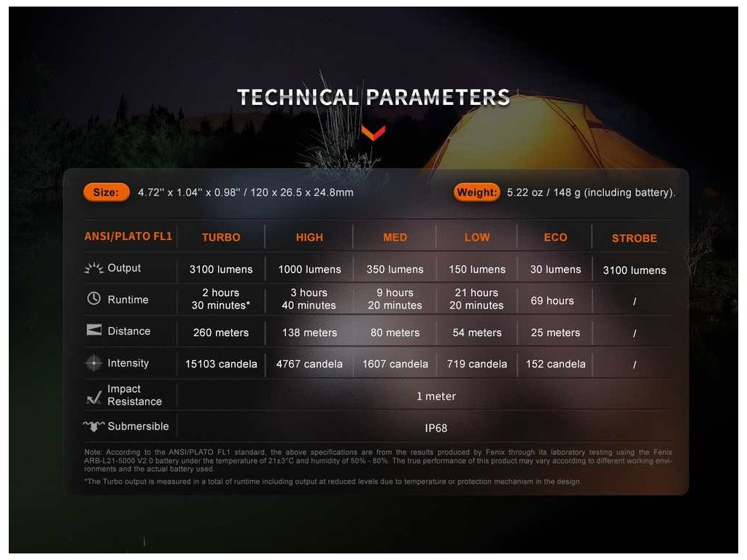Click the Submersible water-splash icon
The width and height of the screenshot is (747, 560).
94,426
